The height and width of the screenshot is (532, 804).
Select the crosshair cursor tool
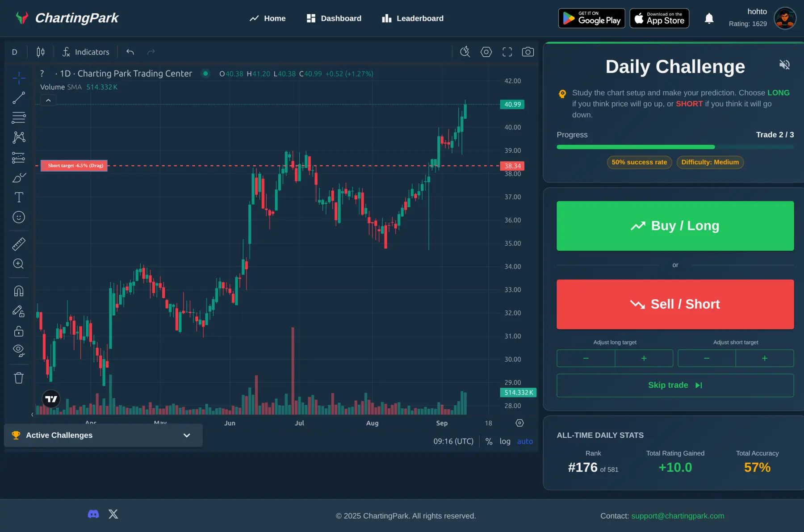(19, 78)
